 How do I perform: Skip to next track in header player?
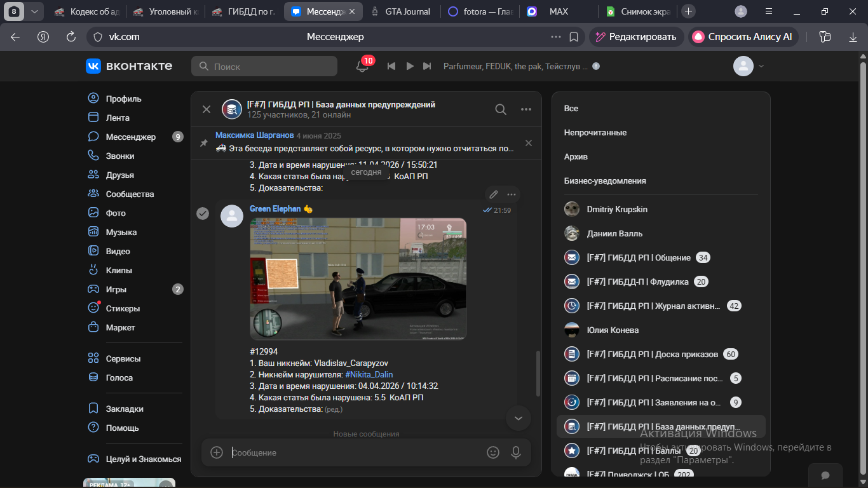427,66
